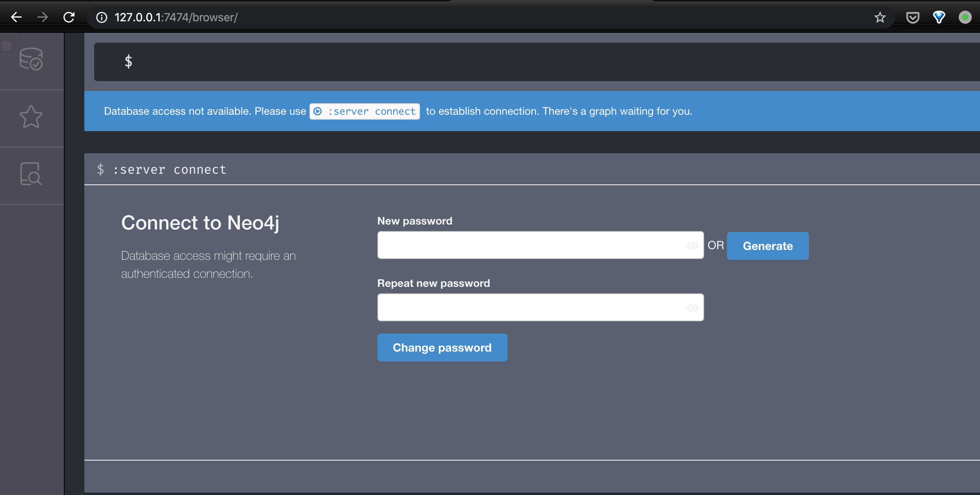Screen dimensions: 980x495
Task: Click the :server connect link in banner
Action: pyautogui.click(x=372, y=111)
